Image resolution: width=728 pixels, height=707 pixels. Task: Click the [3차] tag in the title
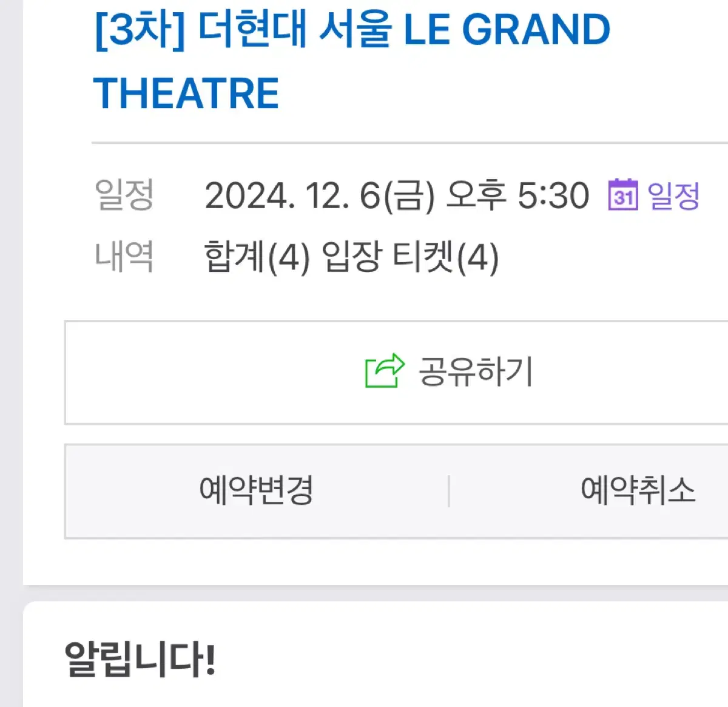point(140,29)
